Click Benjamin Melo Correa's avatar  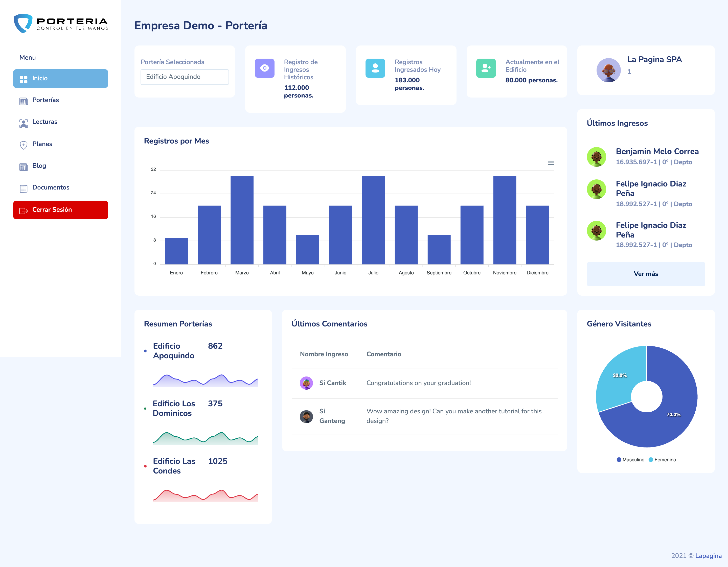[596, 157]
